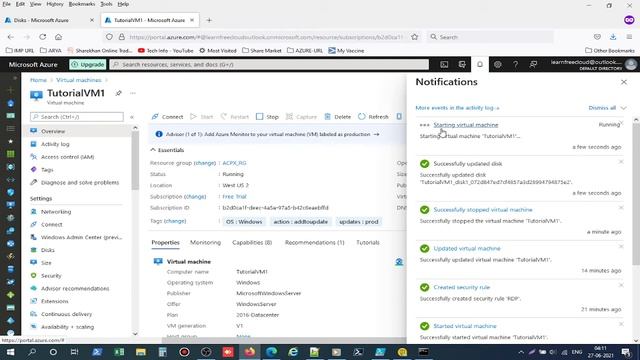Click the green Upgrade button
640x360 pixels.
click(88, 64)
